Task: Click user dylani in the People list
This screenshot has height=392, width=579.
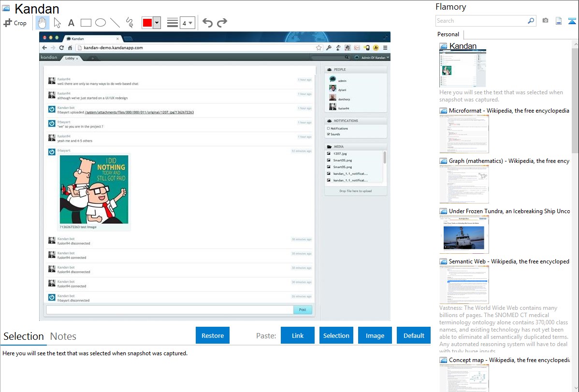Action: 342,90
